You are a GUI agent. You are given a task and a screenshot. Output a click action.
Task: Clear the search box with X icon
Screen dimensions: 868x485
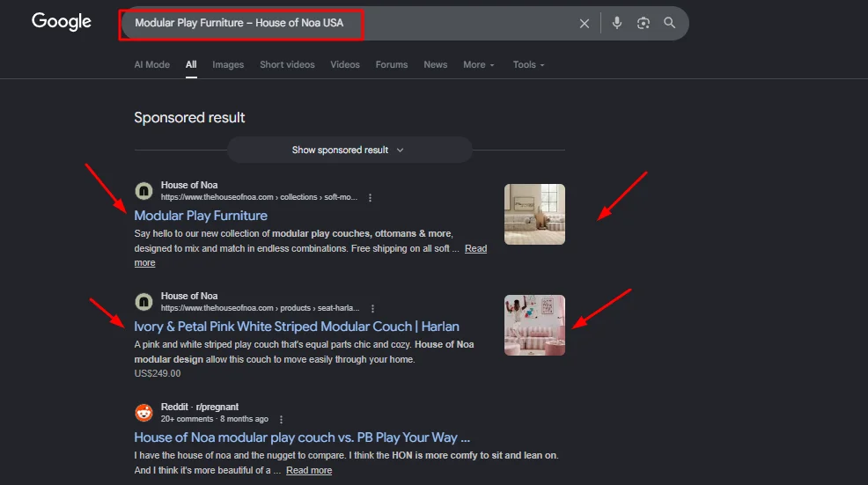coord(584,23)
